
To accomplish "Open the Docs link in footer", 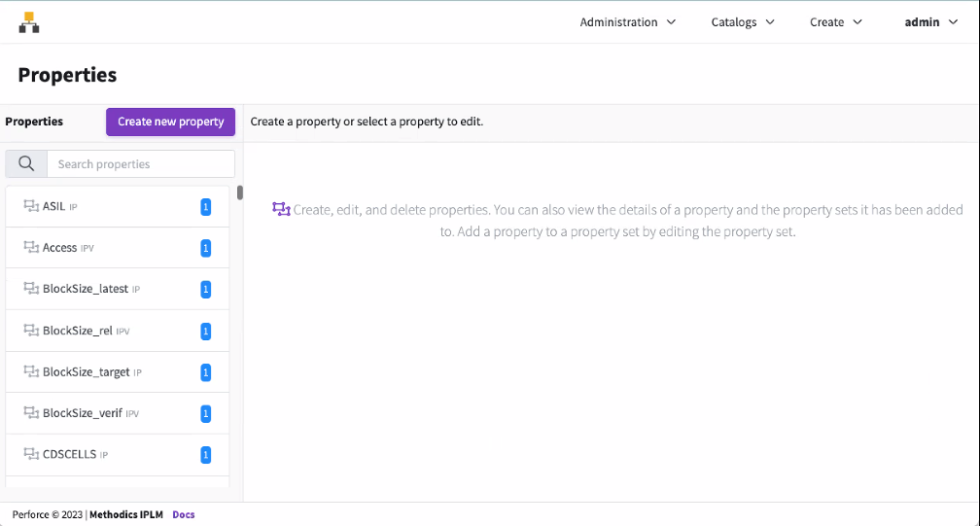I will 184,514.
